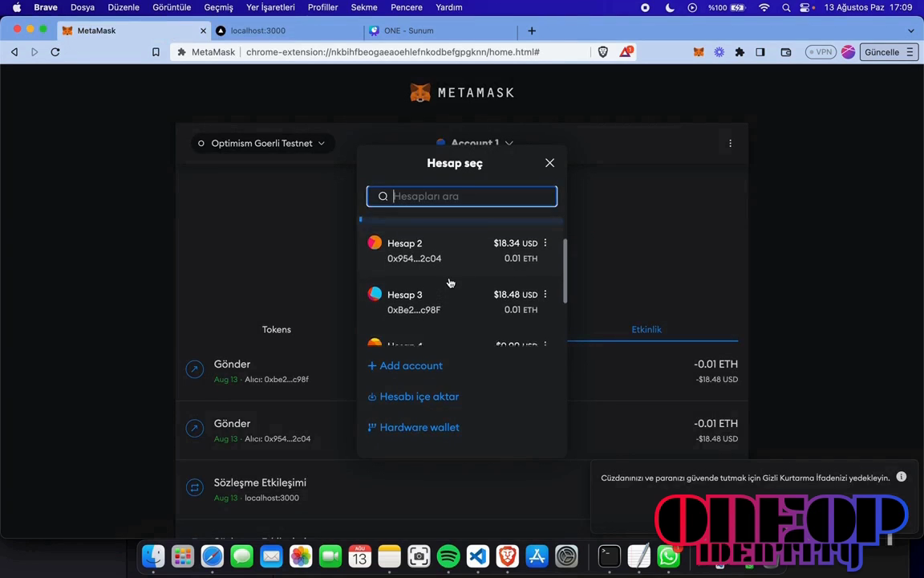Open options menu for Hesap 3
The image size is (924, 578).
(545, 295)
